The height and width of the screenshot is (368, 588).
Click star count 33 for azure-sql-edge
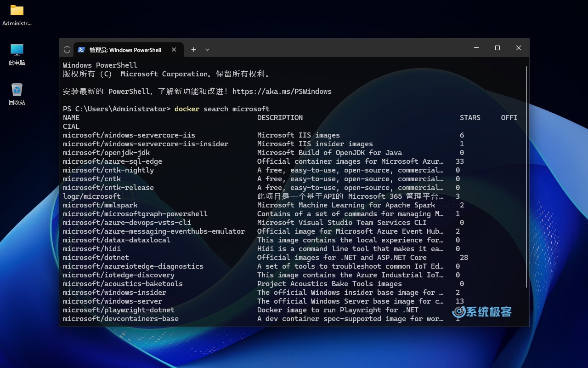[x=460, y=161]
